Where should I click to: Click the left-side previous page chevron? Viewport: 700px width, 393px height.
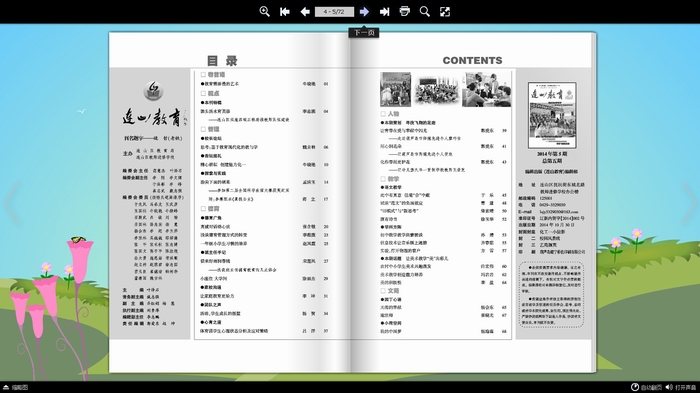point(12,203)
